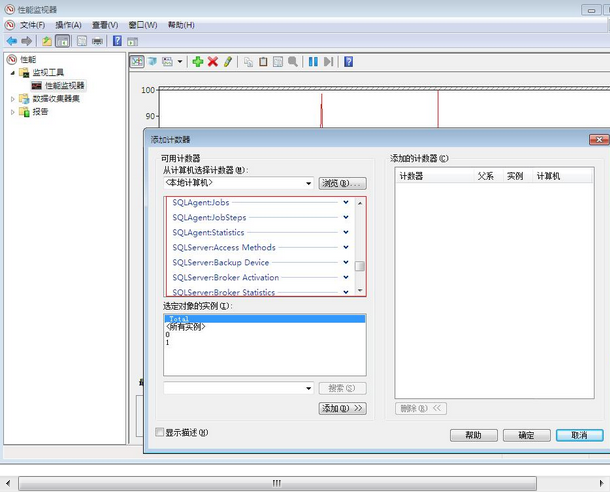
Task: Toggle the show/hide console tree icon
Action: pos(63,41)
